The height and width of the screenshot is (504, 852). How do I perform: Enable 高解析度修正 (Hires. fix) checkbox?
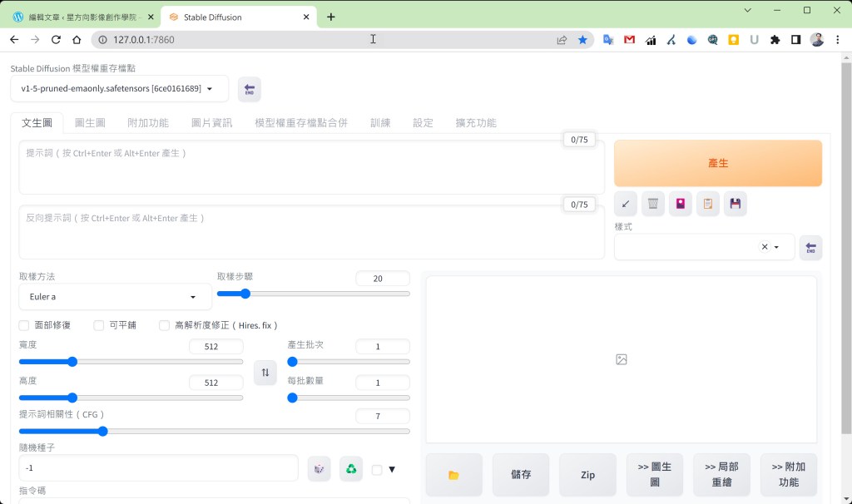165,326
